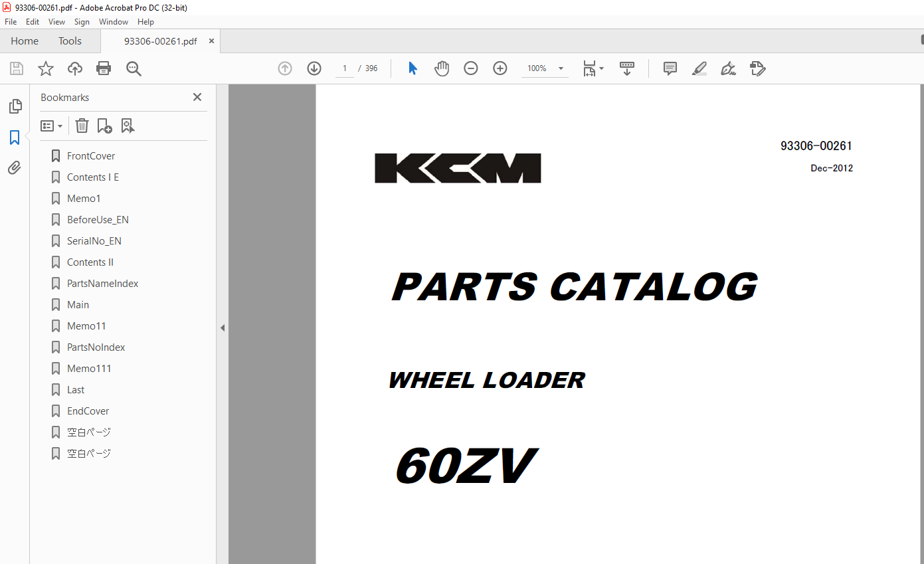Toggle the Bookmarks panel sidebar icon
924x564 pixels.
[15, 138]
